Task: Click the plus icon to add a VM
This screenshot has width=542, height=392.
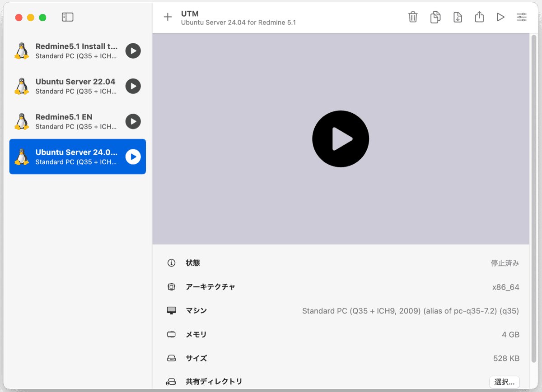Action: tap(168, 17)
